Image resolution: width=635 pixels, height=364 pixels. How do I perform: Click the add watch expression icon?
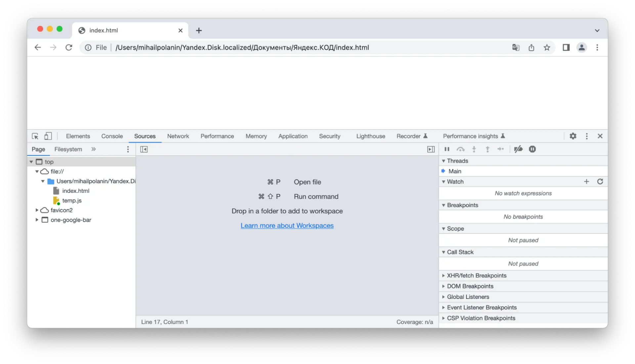pyautogui.click(x=587, y=182)
